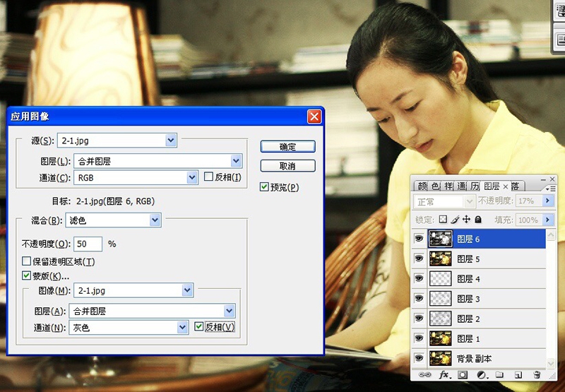Uncheck the 预览 preview checkbox
Screen dimensions: 565x392
(264, 187)
